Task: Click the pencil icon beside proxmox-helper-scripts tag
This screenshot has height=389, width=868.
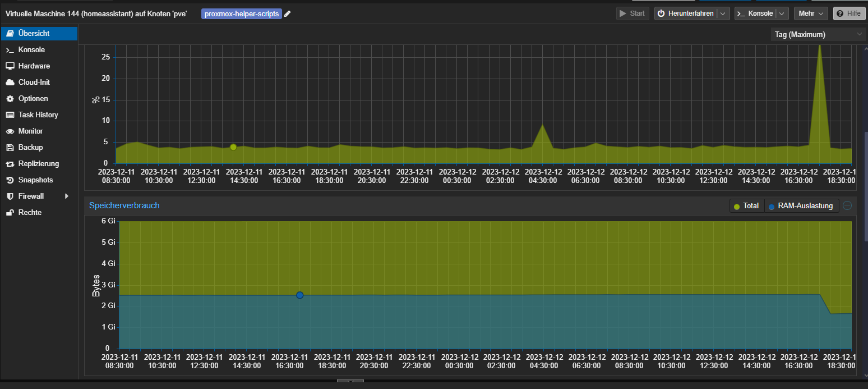Action: [x=288, y=14]
